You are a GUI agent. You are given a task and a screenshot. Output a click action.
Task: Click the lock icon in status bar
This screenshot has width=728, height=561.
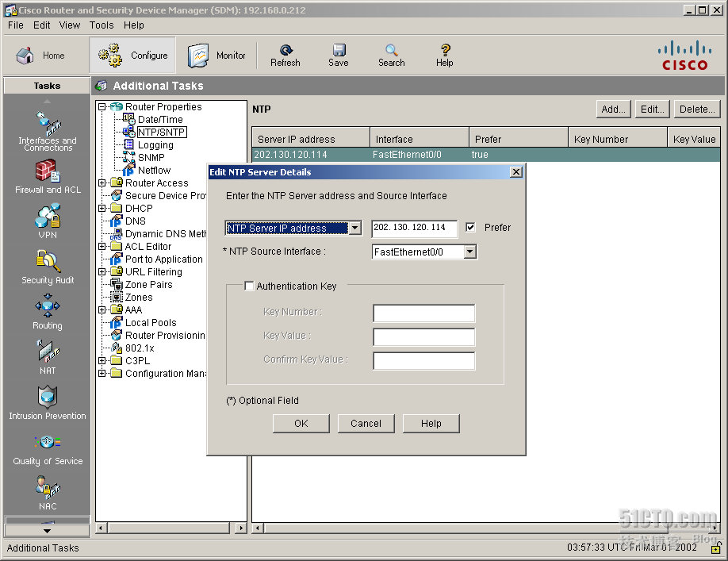point(716,548)
